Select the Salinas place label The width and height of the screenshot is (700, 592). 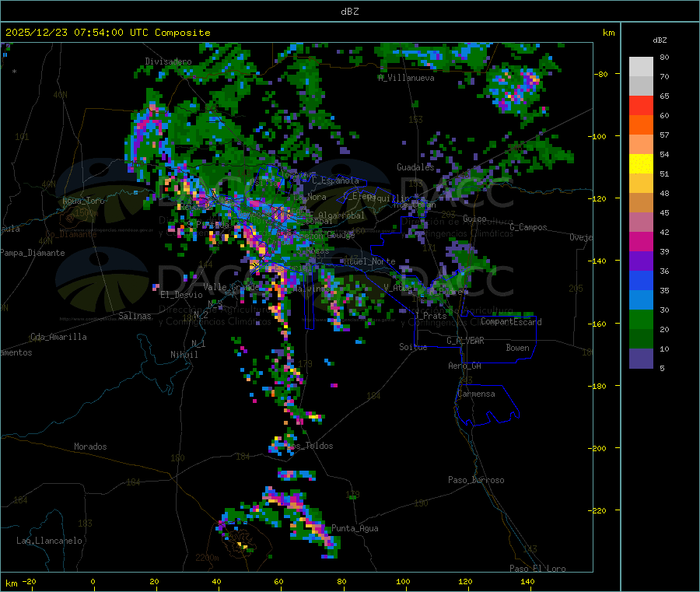pyautogui.click(x=135, y=316)
